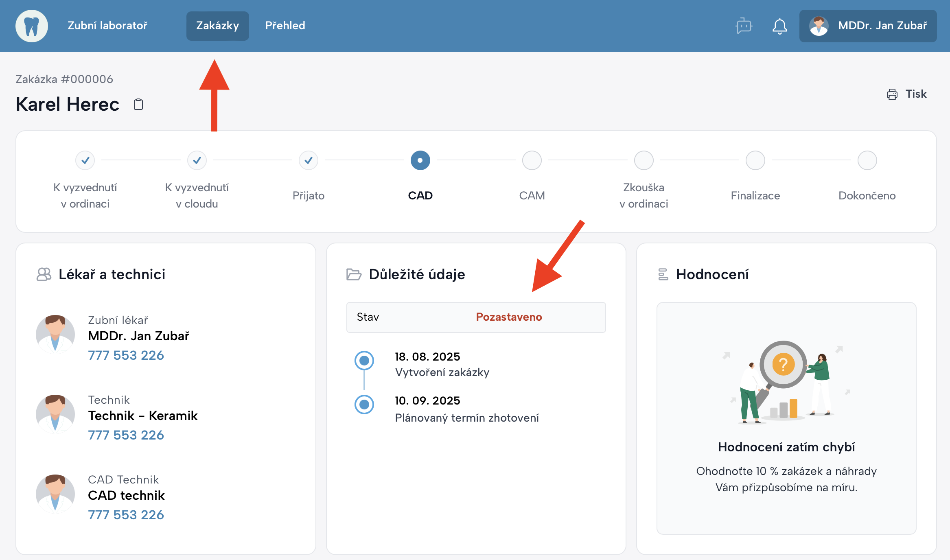Select the Finalizace step circle
This screenshot has height=560, width=950.
[755, 160]
